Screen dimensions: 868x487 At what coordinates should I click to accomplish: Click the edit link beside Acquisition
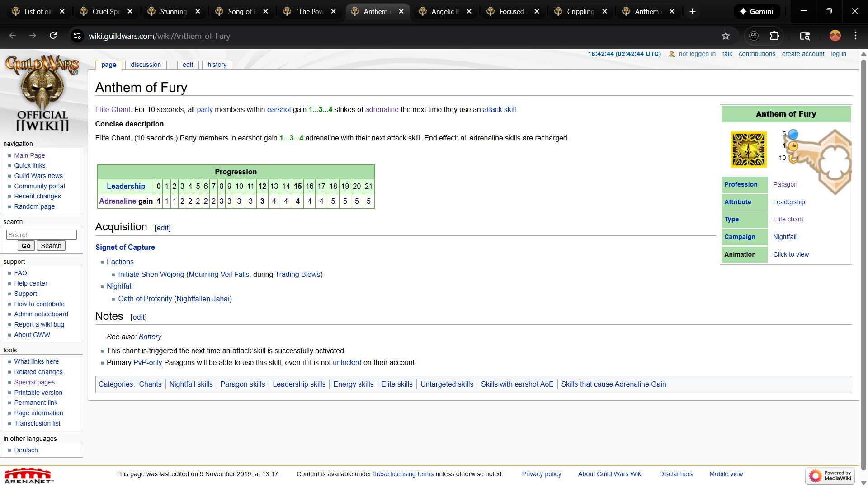(x=163, y=228)
